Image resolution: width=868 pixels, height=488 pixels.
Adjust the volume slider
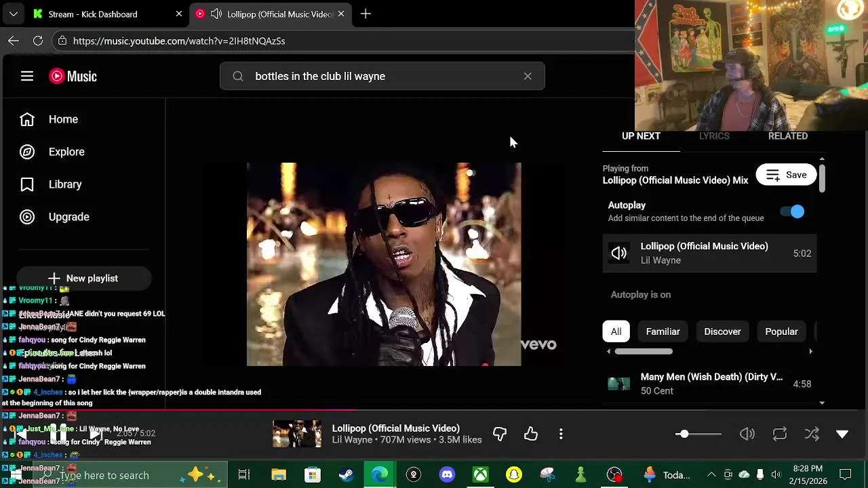(698, 434)
